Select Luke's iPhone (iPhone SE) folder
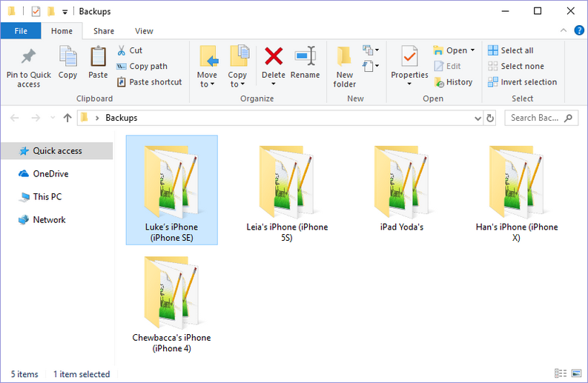 172,190
